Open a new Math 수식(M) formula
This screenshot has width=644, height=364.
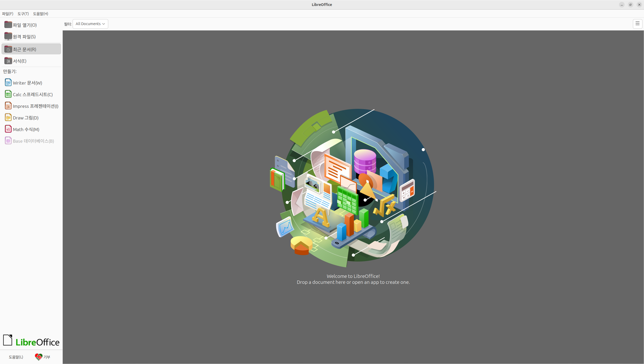[x=31, y=129]
